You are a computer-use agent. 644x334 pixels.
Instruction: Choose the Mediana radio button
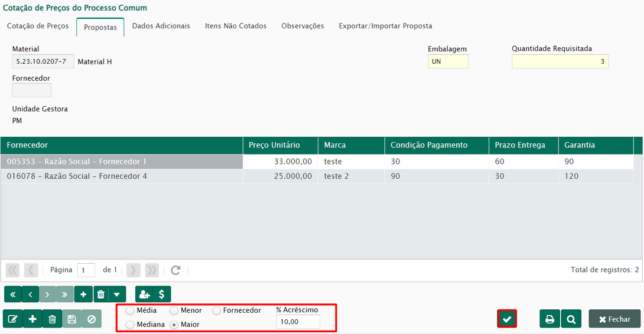click(130, 325)
